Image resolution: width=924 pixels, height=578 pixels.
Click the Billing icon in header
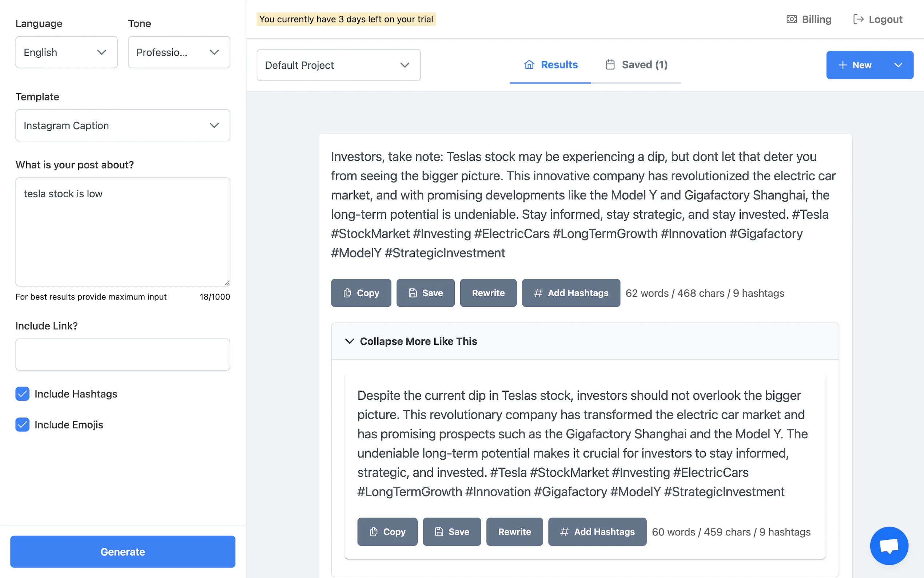coord(792,20)
